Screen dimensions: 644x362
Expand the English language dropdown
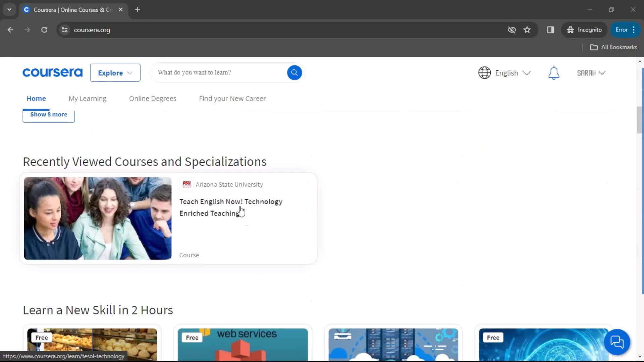click(x=513, y=73)
